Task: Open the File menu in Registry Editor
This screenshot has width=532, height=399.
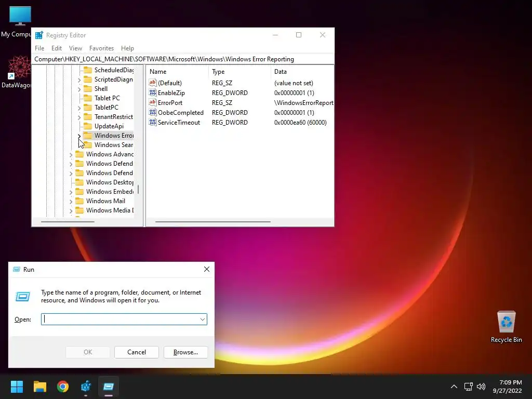Action: 39,48
